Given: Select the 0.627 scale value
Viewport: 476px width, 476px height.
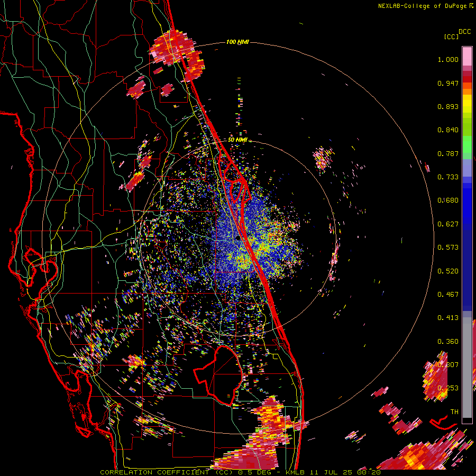Looking at the screenshot, I should coord(448,224).
